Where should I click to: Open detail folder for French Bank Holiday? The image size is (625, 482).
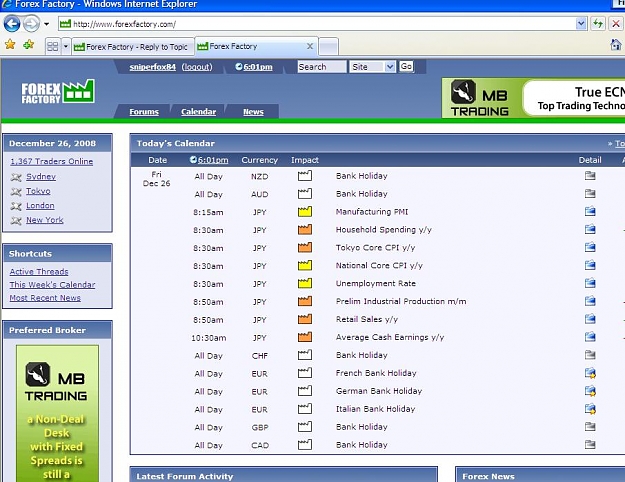pos(590,373)
